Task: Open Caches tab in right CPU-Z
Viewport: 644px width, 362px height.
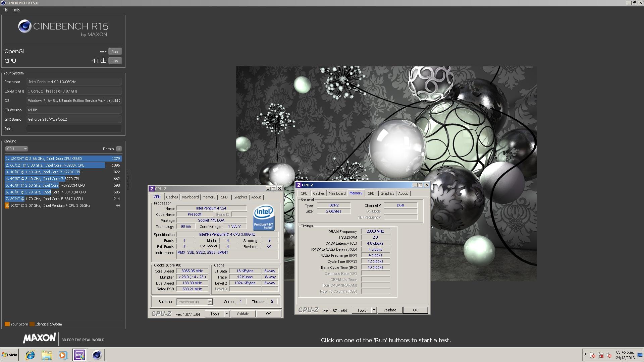Action: tap(319, 193)
